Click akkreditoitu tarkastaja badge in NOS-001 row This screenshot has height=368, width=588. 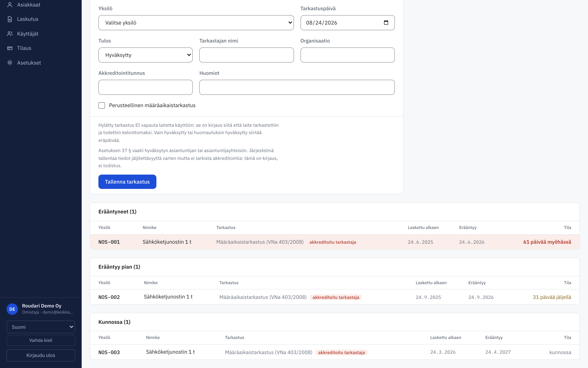[x=333, y=242]
